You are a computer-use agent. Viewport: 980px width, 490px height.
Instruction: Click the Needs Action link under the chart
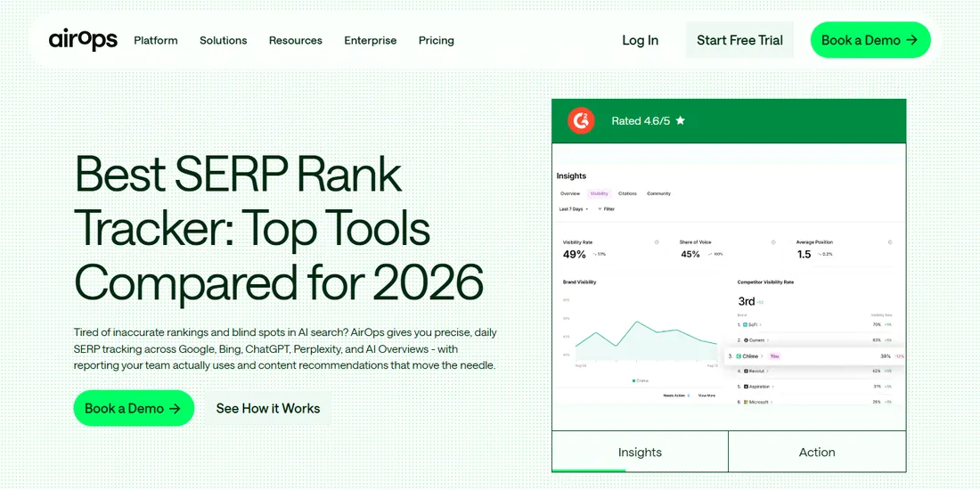(x=677, y=396)
